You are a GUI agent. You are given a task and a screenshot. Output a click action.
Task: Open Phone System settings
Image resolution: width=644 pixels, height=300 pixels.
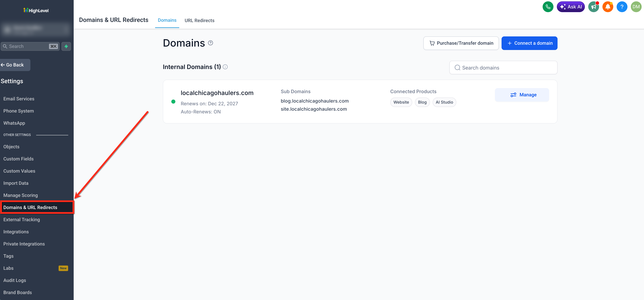(19, 111)
